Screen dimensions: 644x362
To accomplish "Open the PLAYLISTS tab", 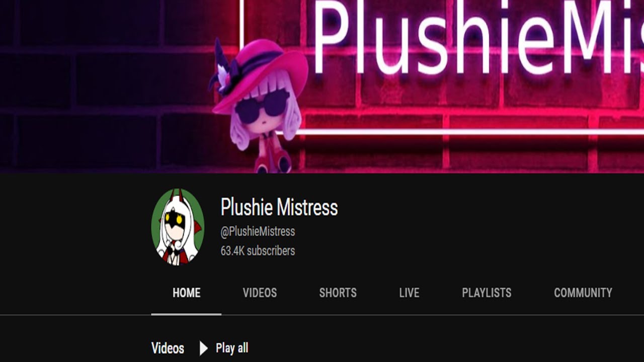I will 487,293.
